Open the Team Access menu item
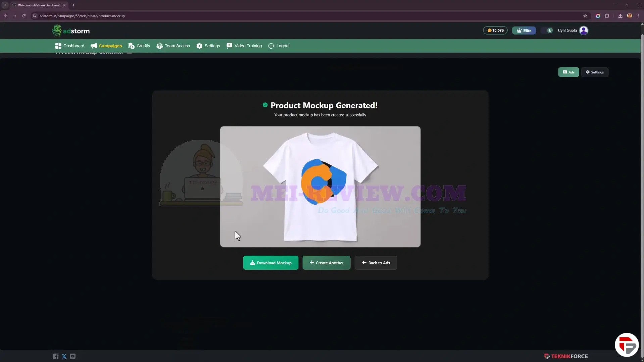 173,46
